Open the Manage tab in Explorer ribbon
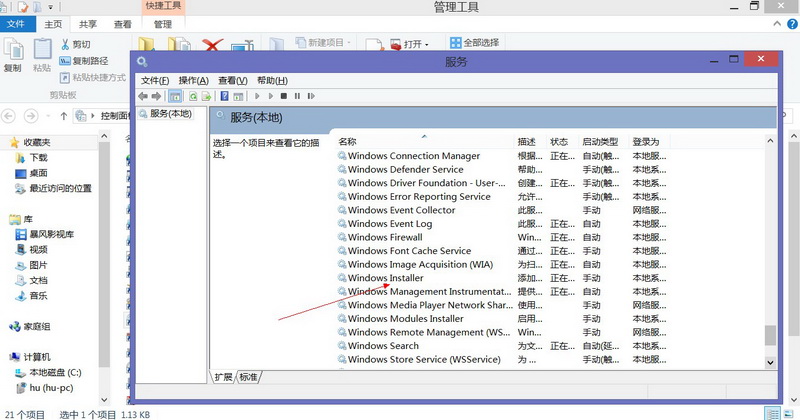The width and height of the screenshot is (800, 420). [x=163, y=24]
